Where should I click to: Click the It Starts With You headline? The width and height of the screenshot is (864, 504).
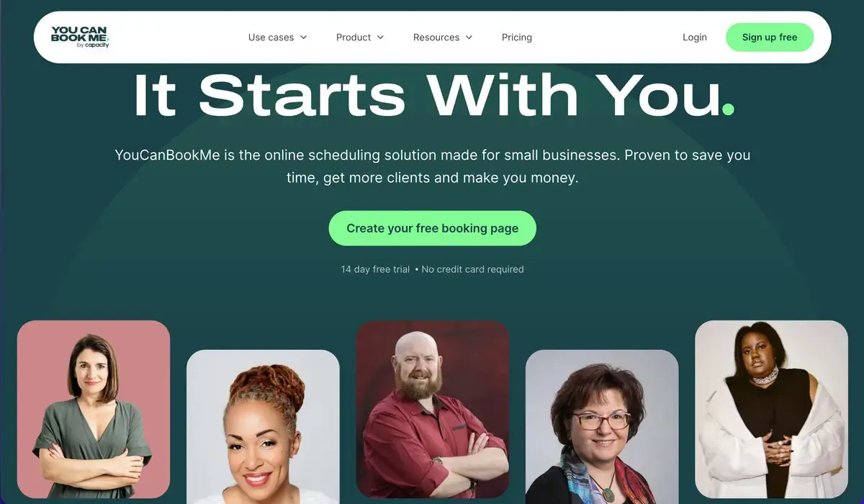[426, 95]
